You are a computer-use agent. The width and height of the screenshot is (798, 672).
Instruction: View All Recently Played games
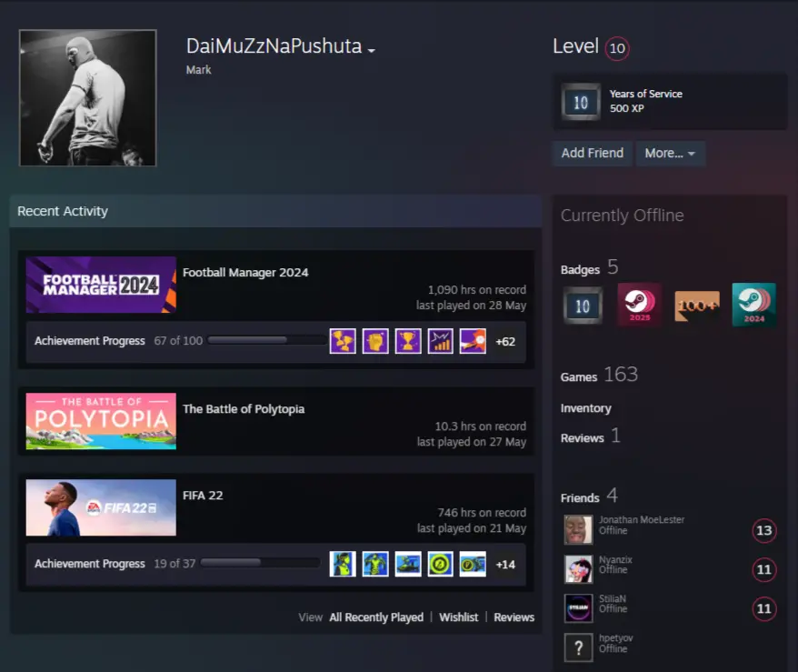click(x=376, y=617)
